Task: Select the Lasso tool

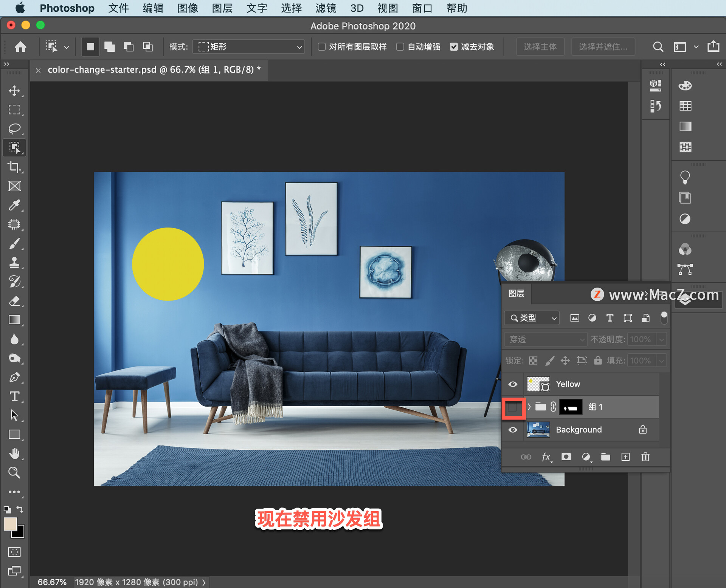Action: tap(14, 129)
